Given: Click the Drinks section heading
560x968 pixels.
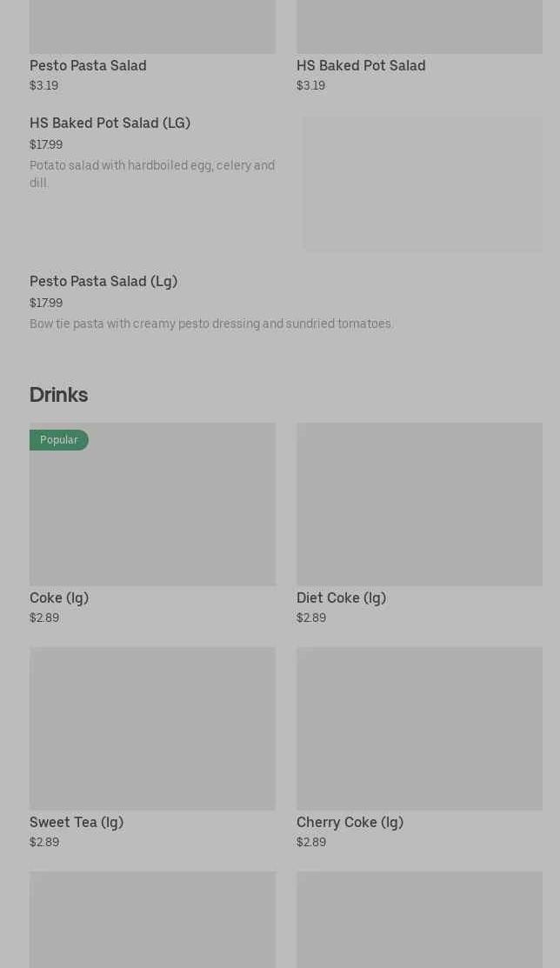Looking at the screenshot, I should click(x=58, y=395).
